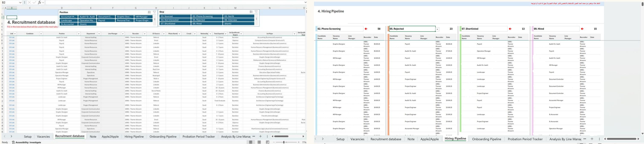Open the Position column filter dropdown
The height and width of the screenshot is (144, 644).
78,34
